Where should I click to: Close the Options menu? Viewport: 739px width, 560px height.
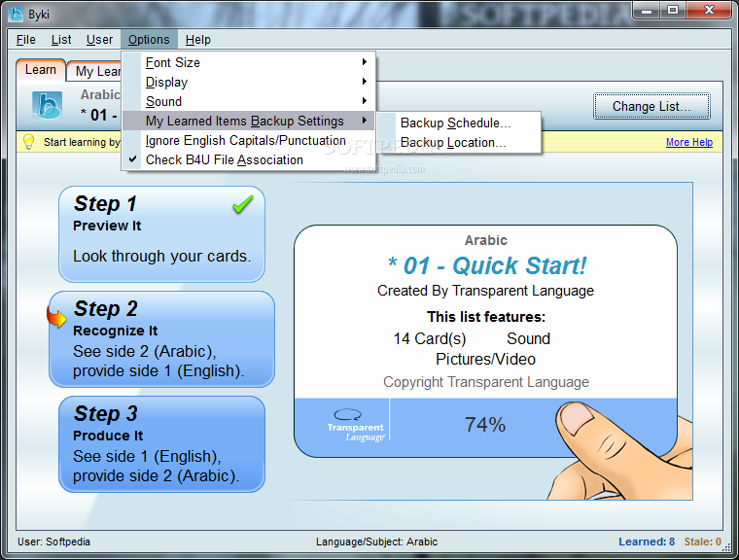tap(149, 40)
